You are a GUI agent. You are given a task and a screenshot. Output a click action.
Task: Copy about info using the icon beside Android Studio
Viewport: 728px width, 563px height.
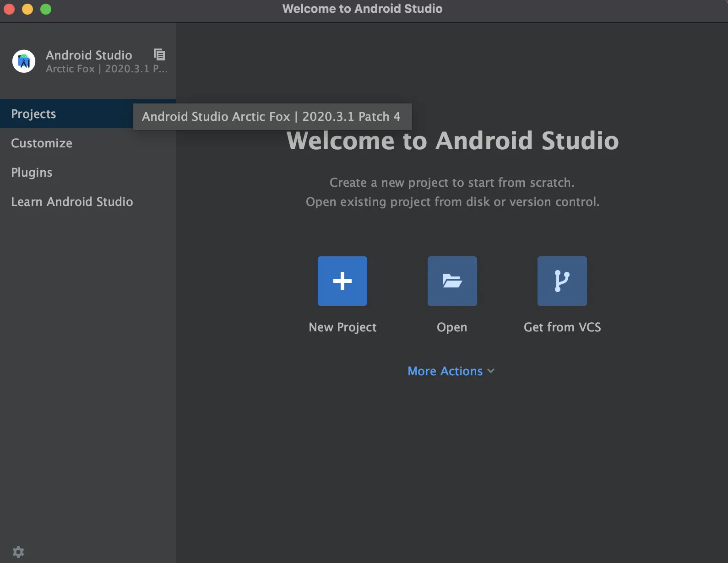159,55
